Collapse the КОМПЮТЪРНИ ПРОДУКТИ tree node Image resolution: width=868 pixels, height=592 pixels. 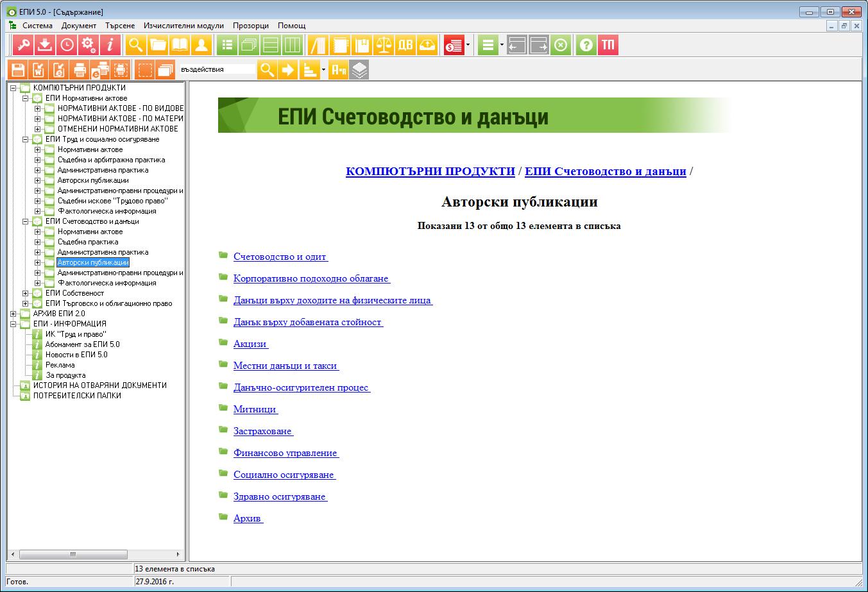[x=13, y=88]
